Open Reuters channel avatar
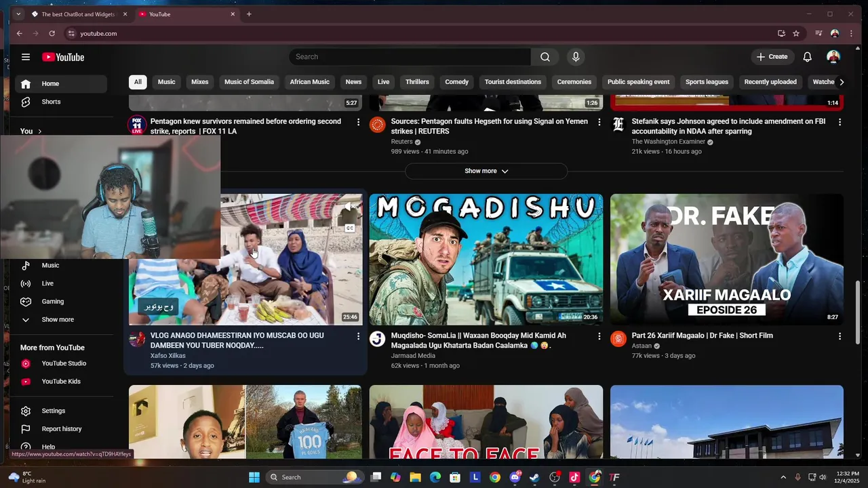Screen dimensions: 868x488 378,125
